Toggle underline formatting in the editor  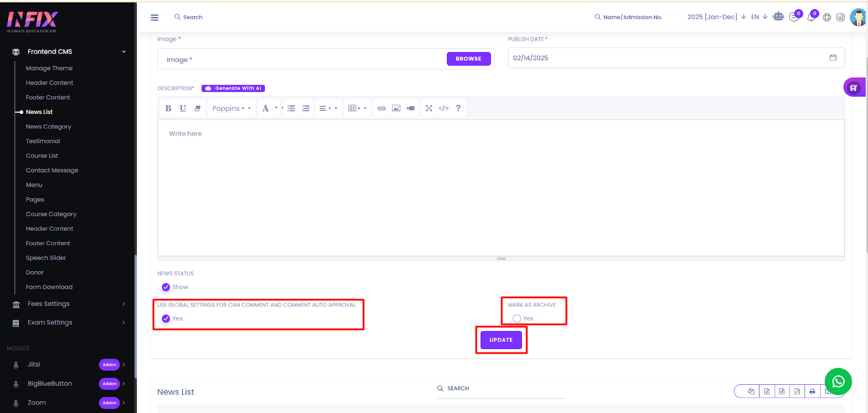point(183,109)
